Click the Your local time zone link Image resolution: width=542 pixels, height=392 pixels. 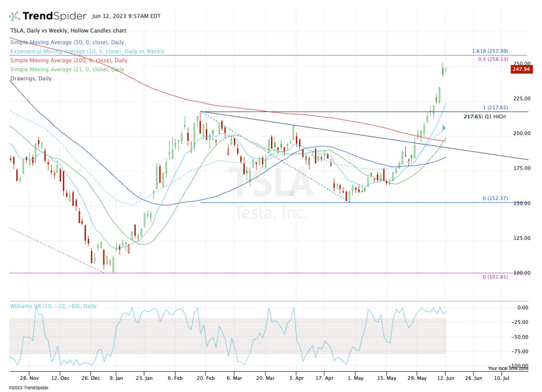point(507,368)
